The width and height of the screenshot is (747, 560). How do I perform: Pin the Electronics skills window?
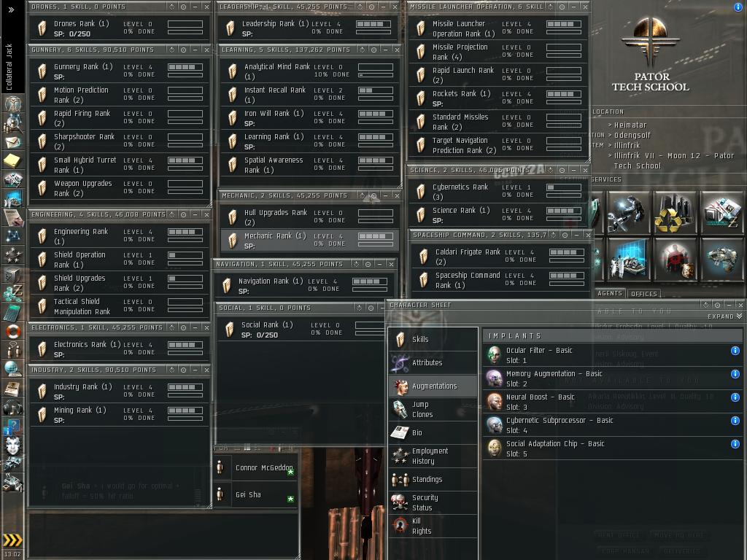pos(183,327)
